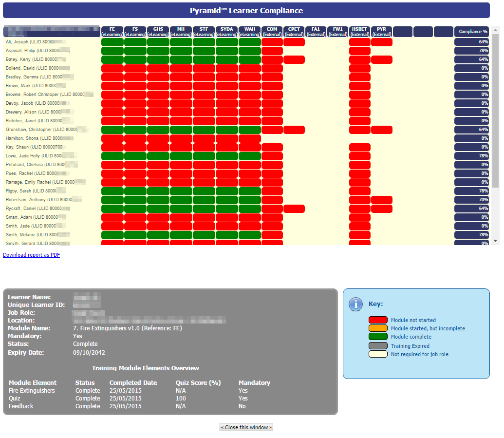The image size is (504, 438).
Task: Open Kay, Shaun's red HSBET module cell
Action: [360, 147]
